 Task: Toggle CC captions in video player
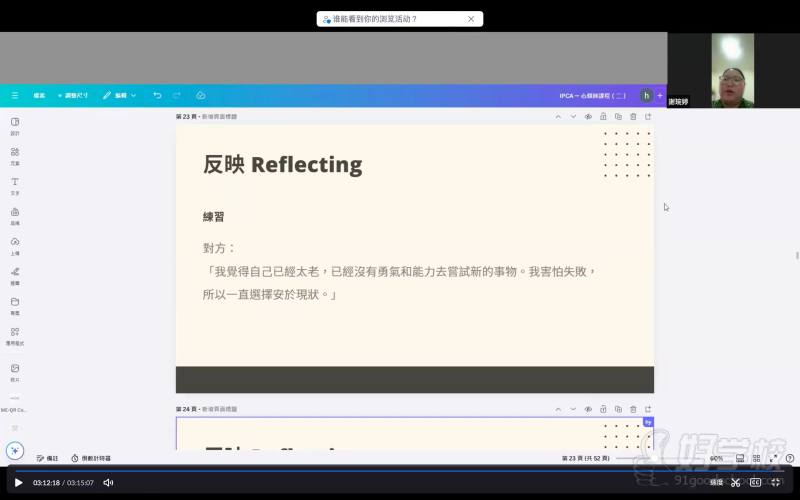click(756, 483)
